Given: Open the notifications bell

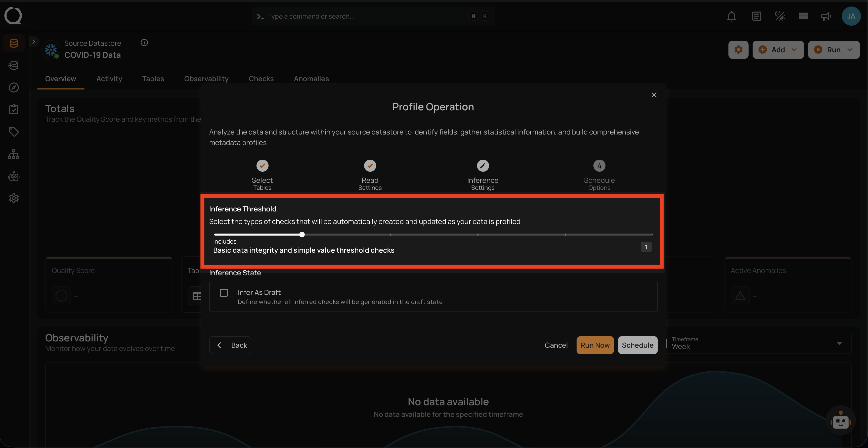Looking at the screenshot, I should click(731, 16).
